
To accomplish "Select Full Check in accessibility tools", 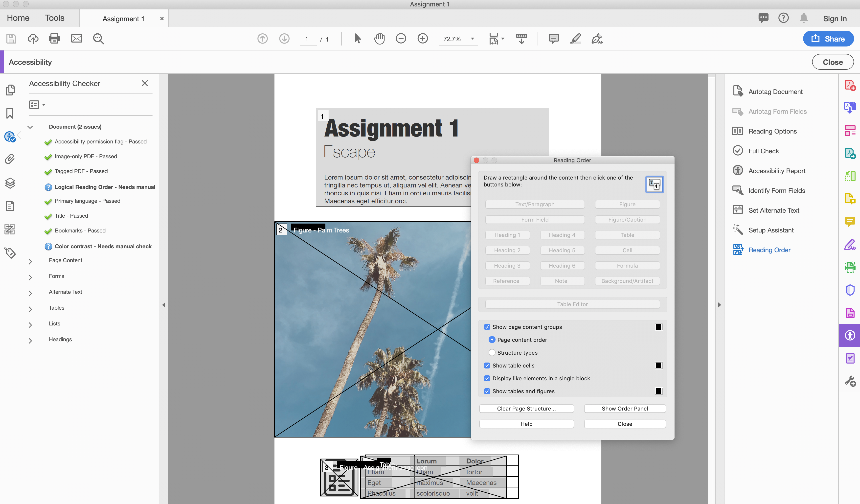I will (763, 151).
